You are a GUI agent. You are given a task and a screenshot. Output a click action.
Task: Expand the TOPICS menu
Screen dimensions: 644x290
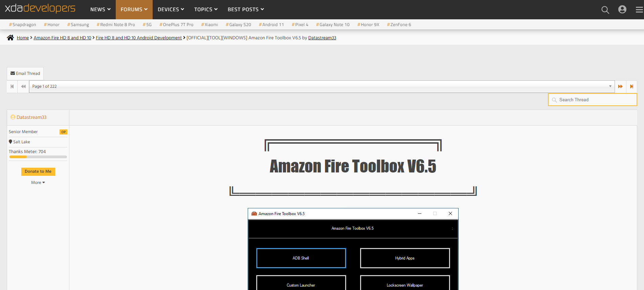point(206,9)
